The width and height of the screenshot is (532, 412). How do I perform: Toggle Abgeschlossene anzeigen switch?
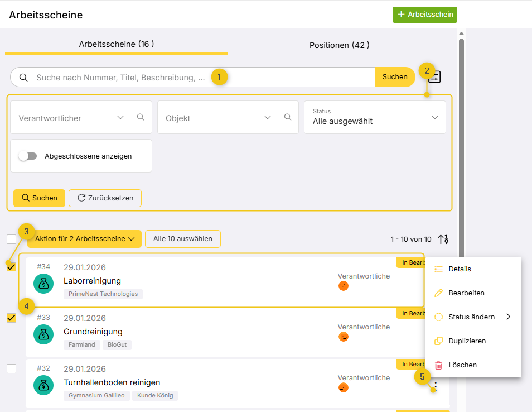coord(27,156)
